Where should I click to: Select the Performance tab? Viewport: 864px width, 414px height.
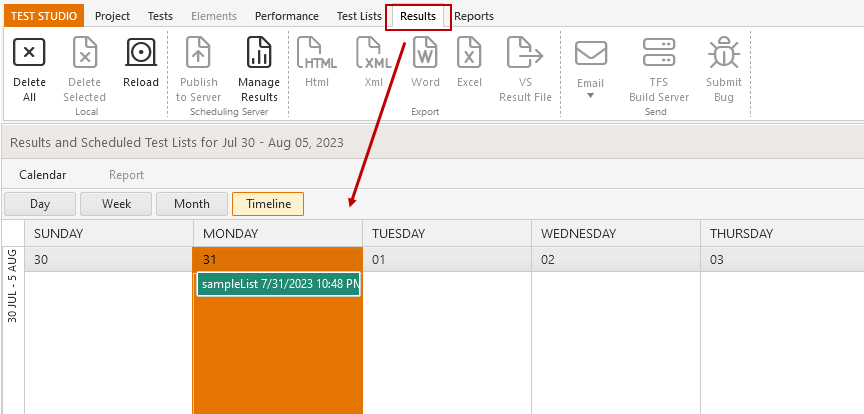click(x=287, y=16)
